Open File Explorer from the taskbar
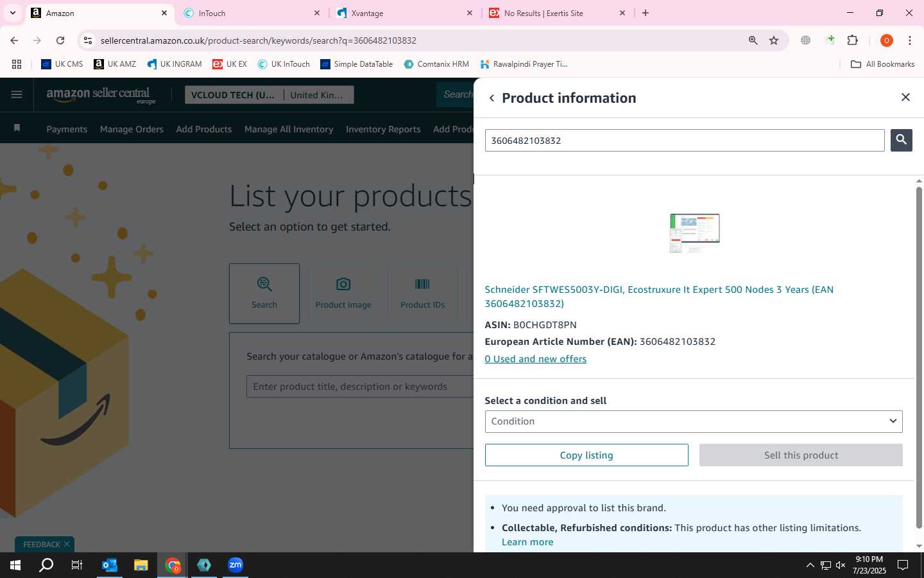 pos(141,565)
